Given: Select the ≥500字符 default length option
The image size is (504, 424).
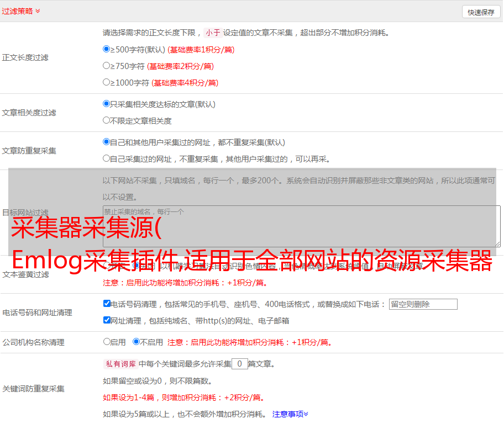Looking at the screenshot, I should point(106,49).
